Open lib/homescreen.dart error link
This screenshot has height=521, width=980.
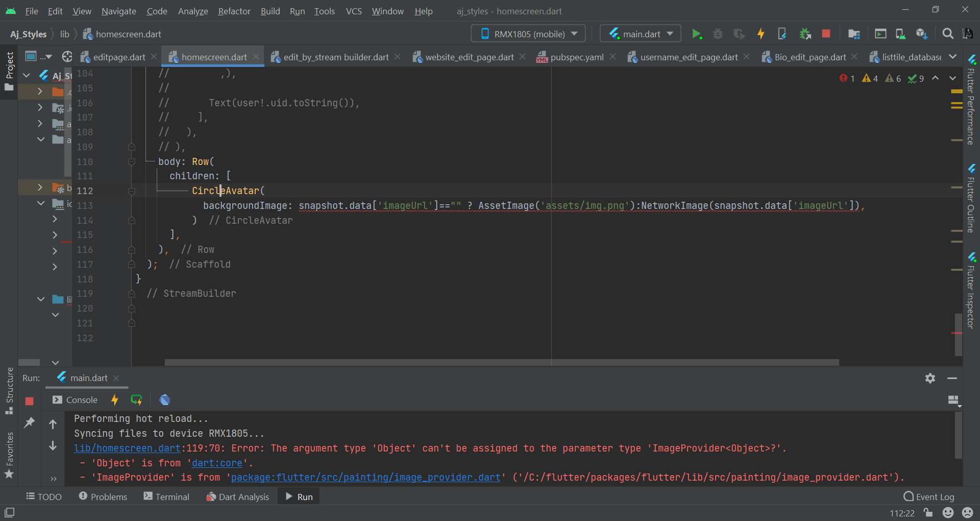tap(127, 448)
